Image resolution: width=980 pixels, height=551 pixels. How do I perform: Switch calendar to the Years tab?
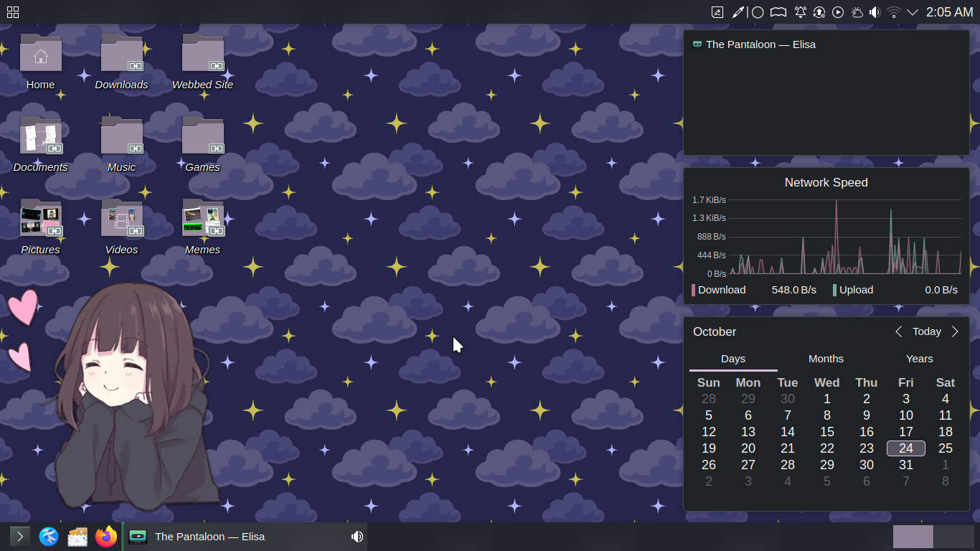coord(919,359)
